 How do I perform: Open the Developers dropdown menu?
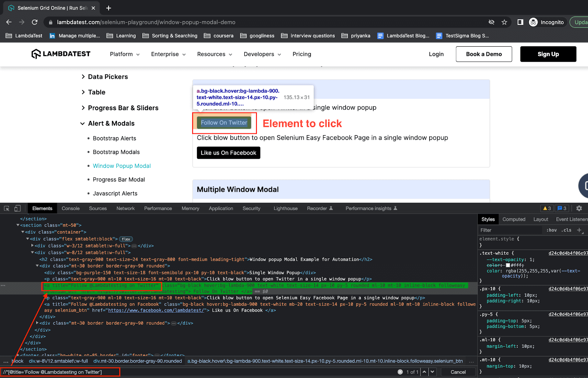coord(262,54)
